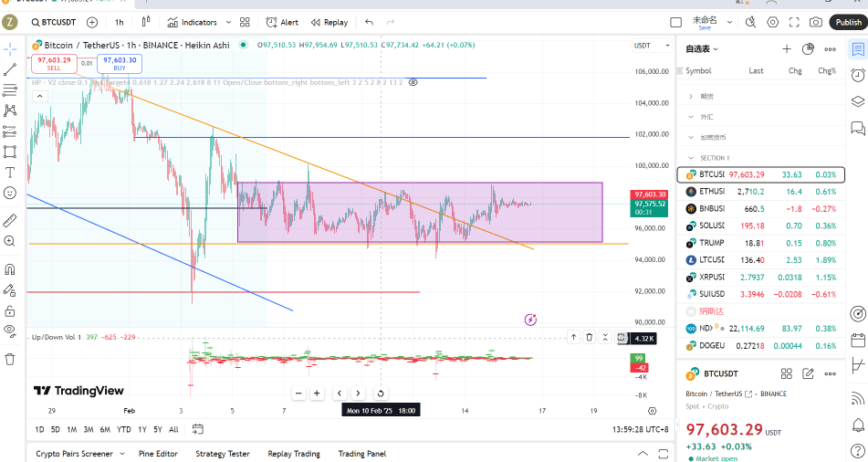Open the Pine Editor tab
The image size is (868, 462).
coord(158,454)
